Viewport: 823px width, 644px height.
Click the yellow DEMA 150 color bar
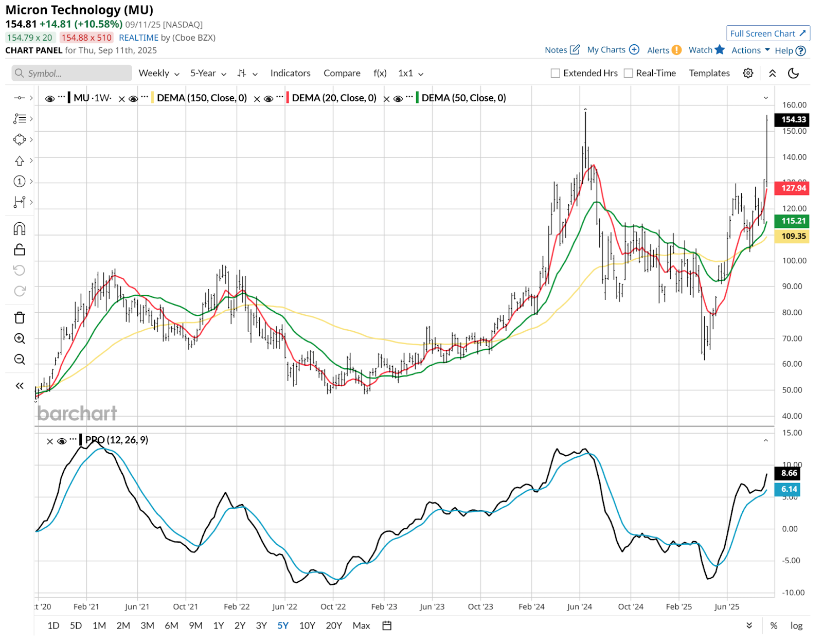(x=153, y=98)
